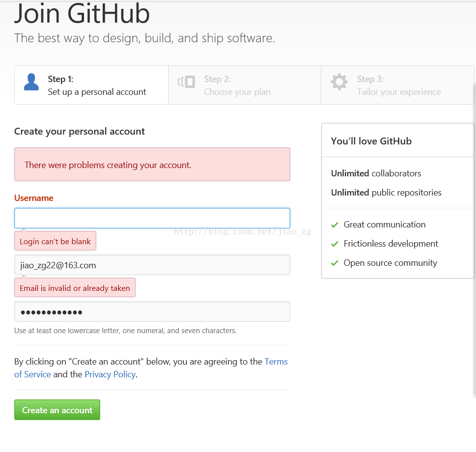
Task: Click the email field containing jiao_zg22@163.com
Action: coord(152,265)
